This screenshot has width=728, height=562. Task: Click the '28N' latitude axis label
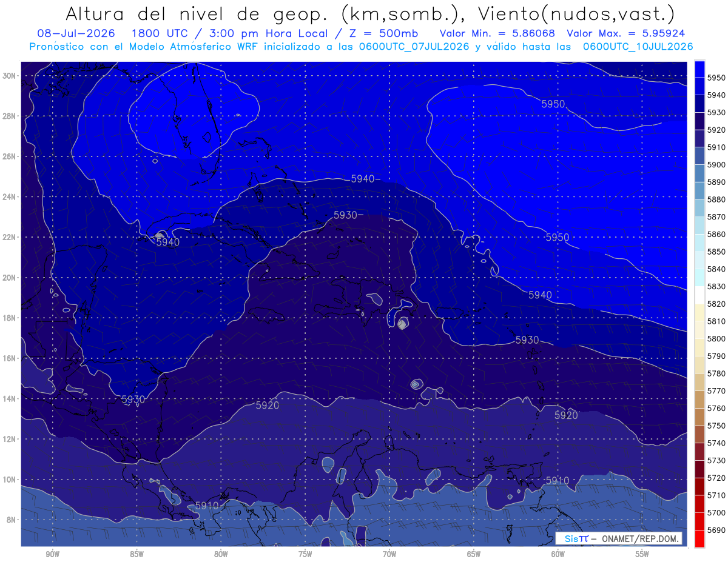pos(10,116)
